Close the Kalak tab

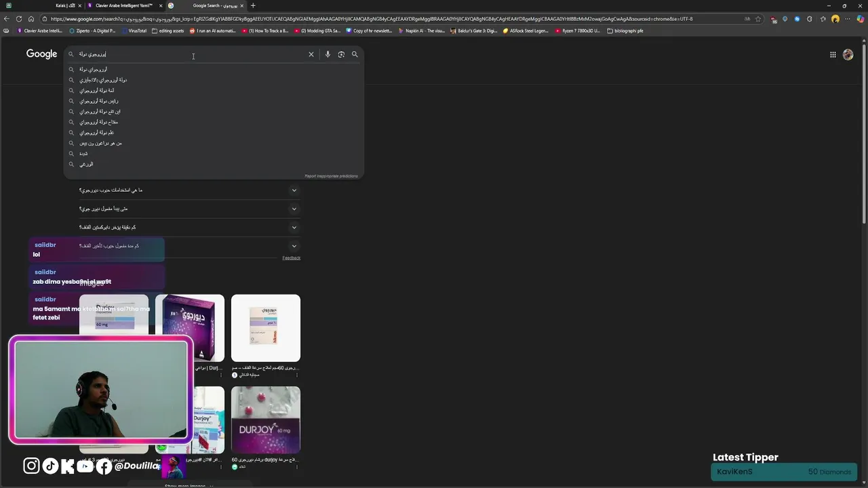click(x=79, y=5)
